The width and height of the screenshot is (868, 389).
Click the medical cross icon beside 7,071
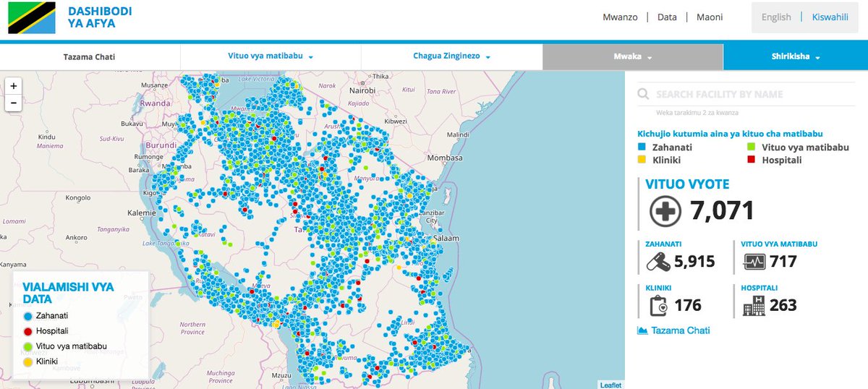coord(665,211)
